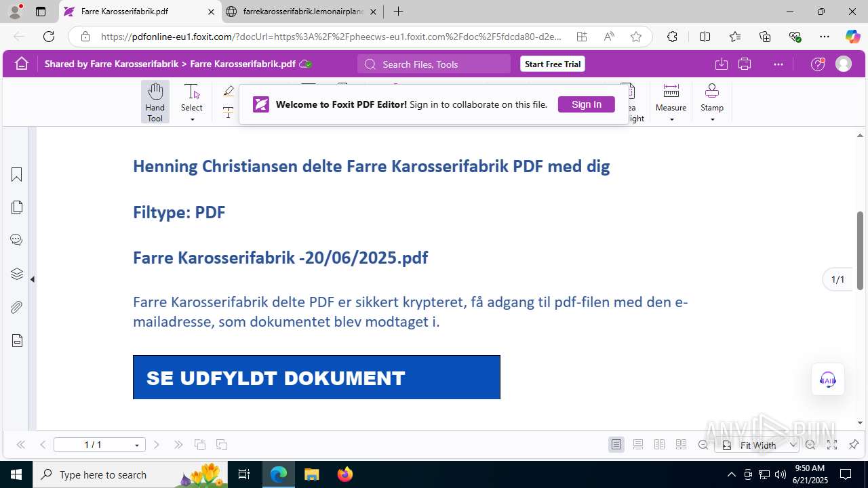Open the Layers panel
The image size is (868, 488).
[17, 274]
